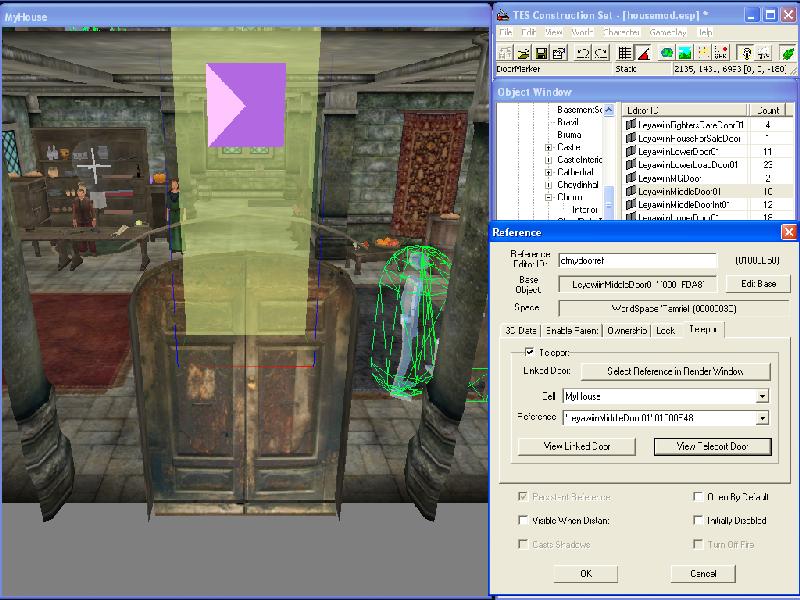800x600 pixels.
Task: Click the Redo arrow toolbar icon
Action: click(601, 53)
